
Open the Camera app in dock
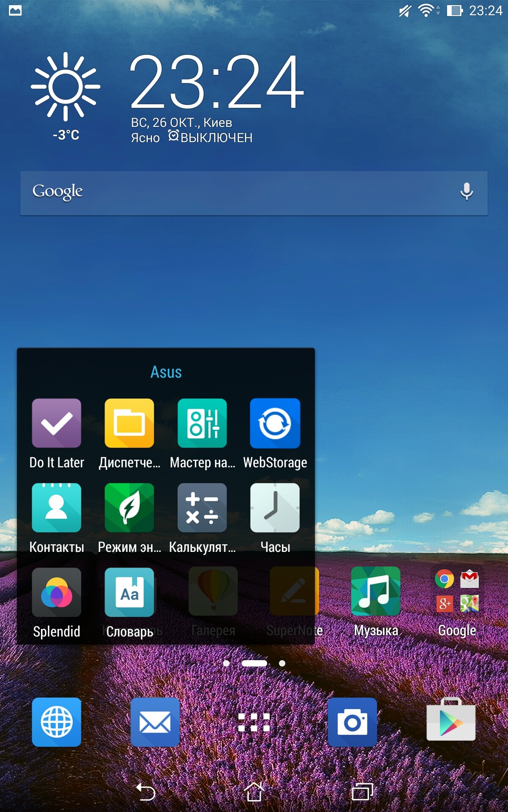pyautogui.click(x=352, y=722)
